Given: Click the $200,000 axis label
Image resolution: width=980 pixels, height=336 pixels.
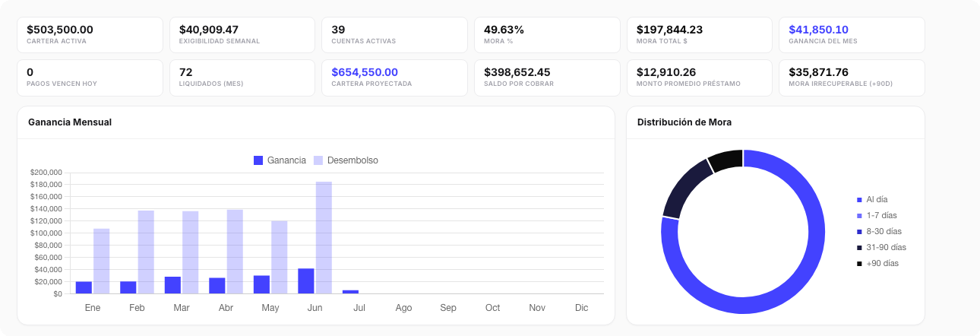Looking at the screenshot, I should pos(46,173).
